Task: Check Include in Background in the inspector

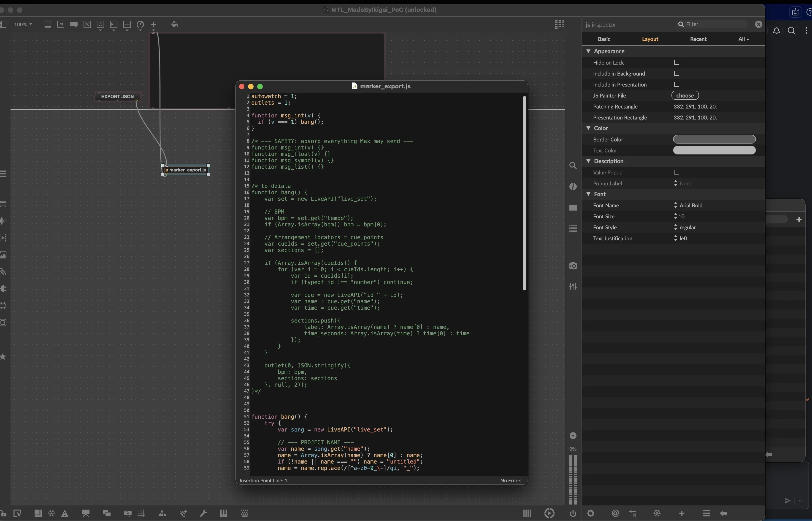Action: (676, 73)
